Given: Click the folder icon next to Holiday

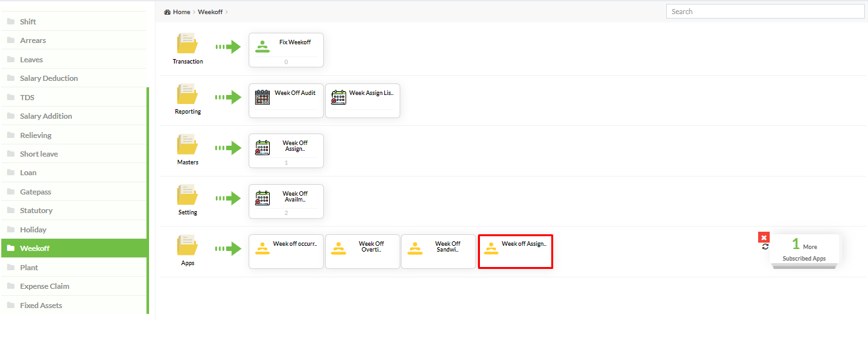Looking at the screenshot, I should point(10,229).
